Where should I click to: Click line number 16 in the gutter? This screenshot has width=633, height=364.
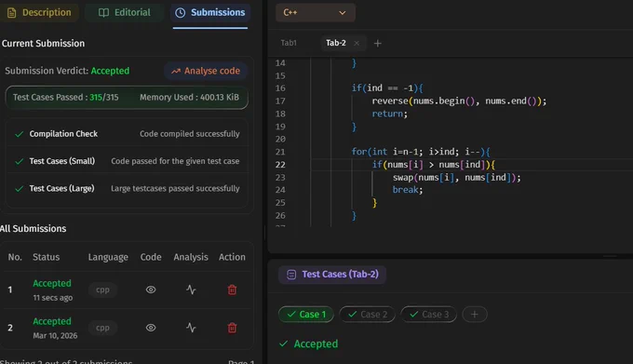tap(280, 88)
